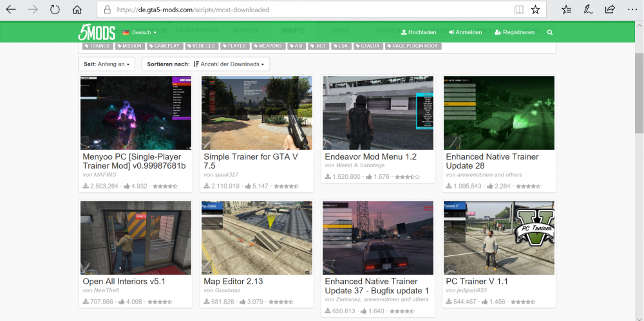This screenshot has height=321, width=644.
Task: Open the SKINS navigation item
Action: [341, 31]
